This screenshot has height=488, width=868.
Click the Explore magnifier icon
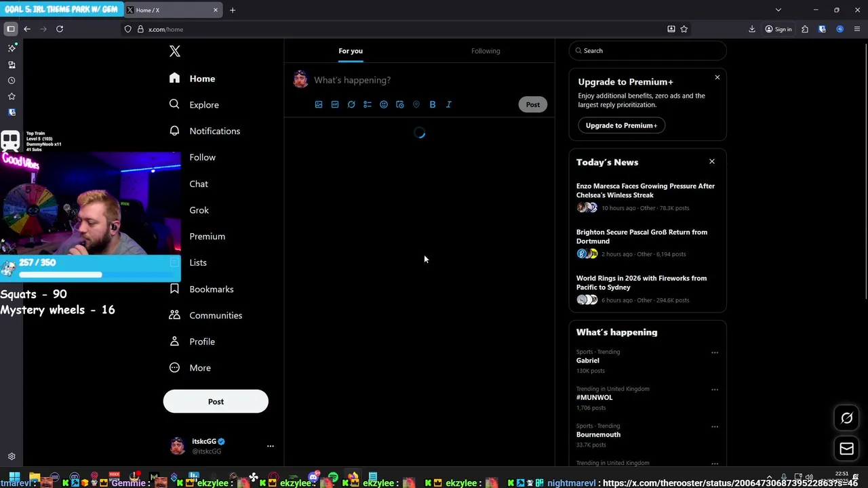pyautogui.click(x=174, y=104)
